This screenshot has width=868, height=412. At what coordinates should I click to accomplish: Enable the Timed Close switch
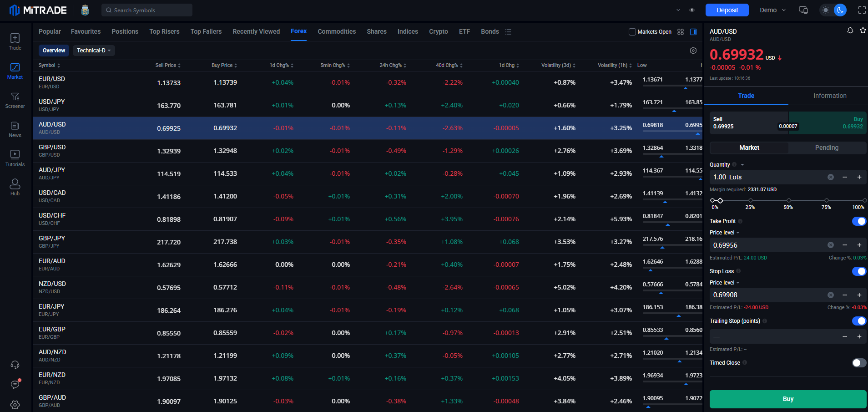[x=859, y=363]
